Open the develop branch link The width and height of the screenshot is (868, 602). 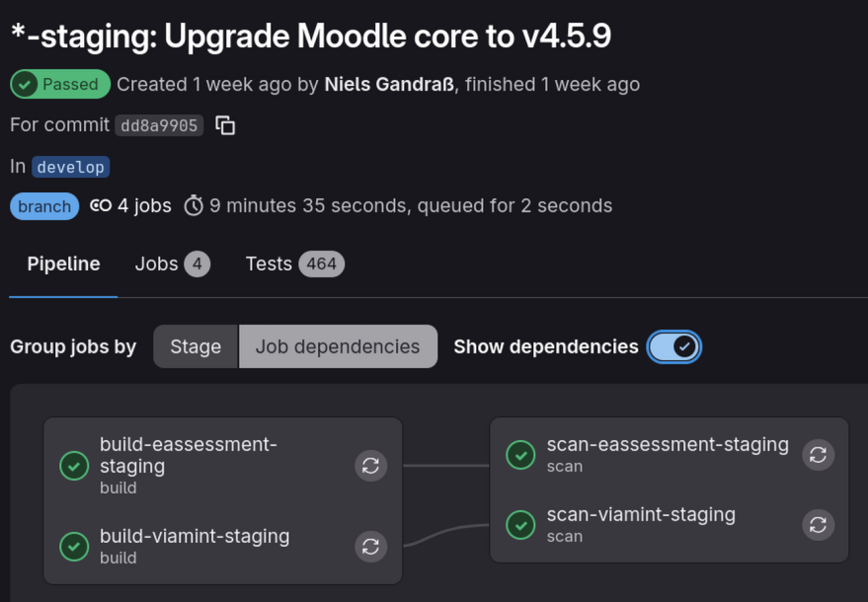tap(70, 167)
